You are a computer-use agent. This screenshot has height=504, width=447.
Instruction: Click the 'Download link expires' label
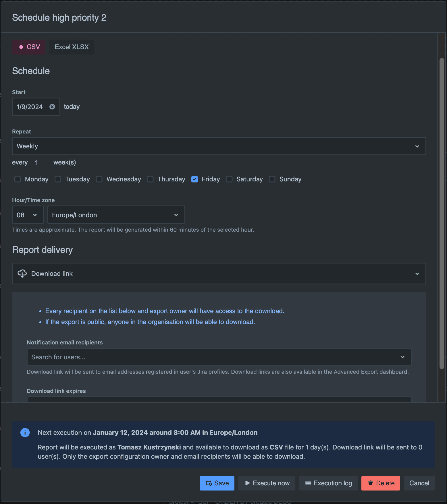point(56,391)
